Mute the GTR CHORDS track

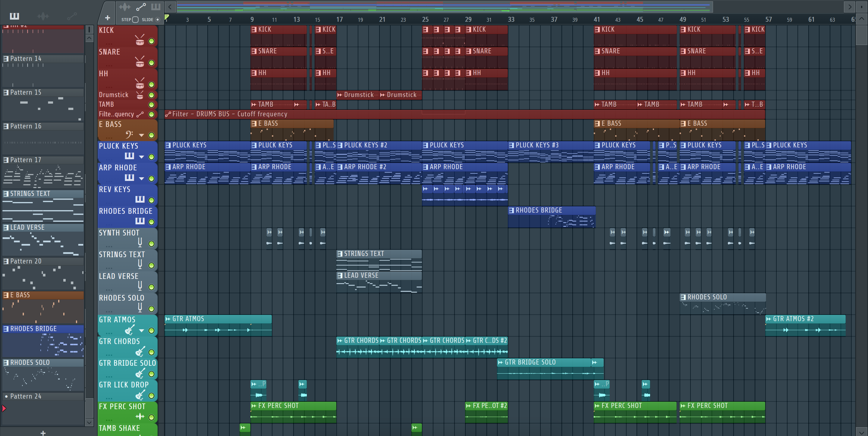click(152, 352)
